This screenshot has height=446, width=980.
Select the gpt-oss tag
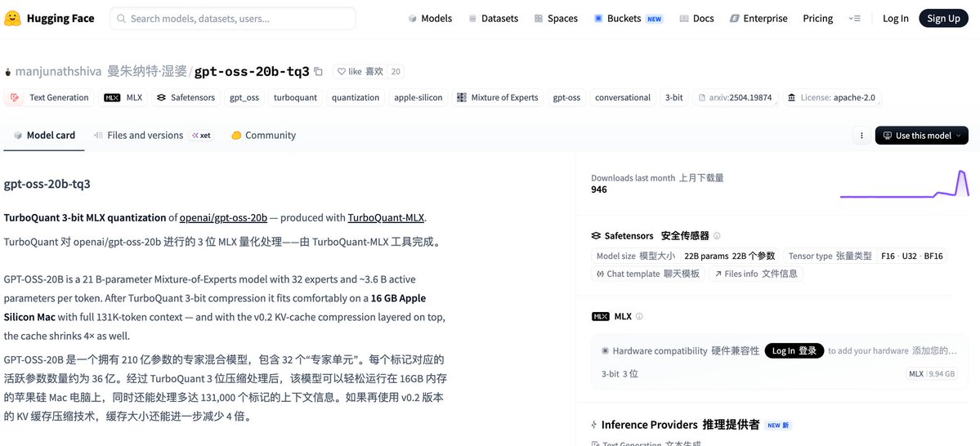coord(566,97)
